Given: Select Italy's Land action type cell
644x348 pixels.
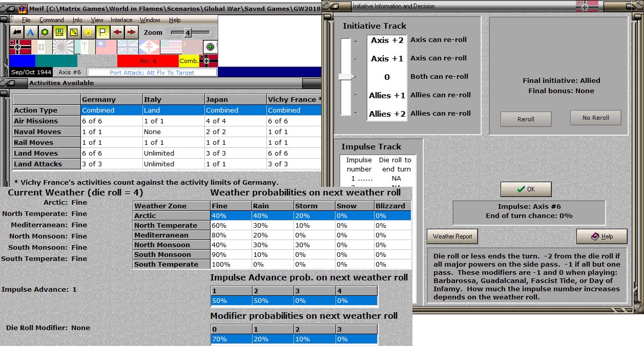Looking at the screenshot, I should pyautogui.click(x=174, y=110).
